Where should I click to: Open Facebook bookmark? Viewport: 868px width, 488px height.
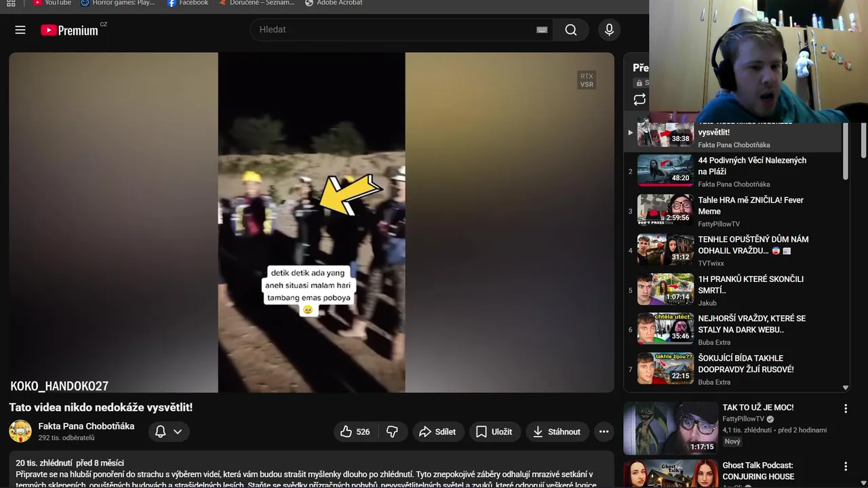click(188, 3)
